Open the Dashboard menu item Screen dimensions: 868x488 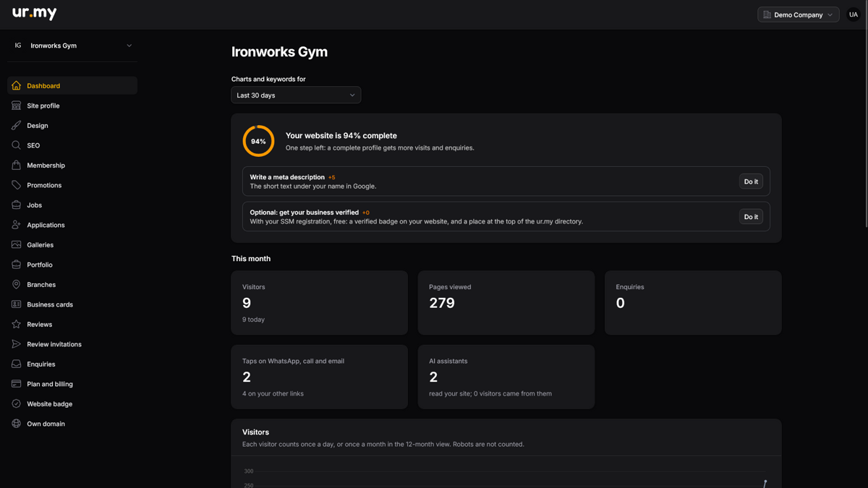coord(72,85)
